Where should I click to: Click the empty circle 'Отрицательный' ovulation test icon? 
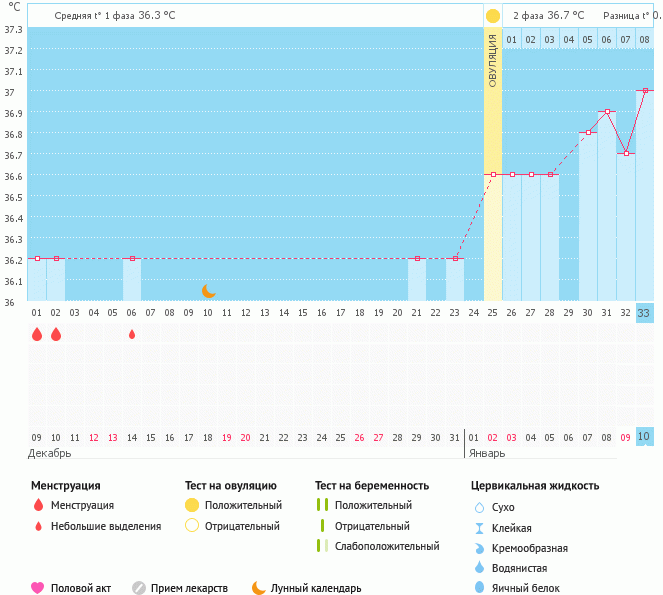pyautogui.click(x=192, y=526)
